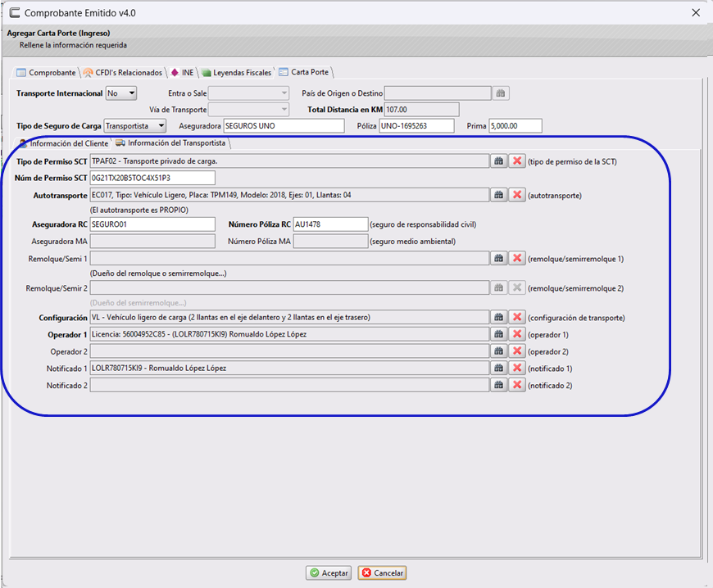The image size is (713, 588).
Task: Clear the Autotransporte field
Action: pos(516,195)
